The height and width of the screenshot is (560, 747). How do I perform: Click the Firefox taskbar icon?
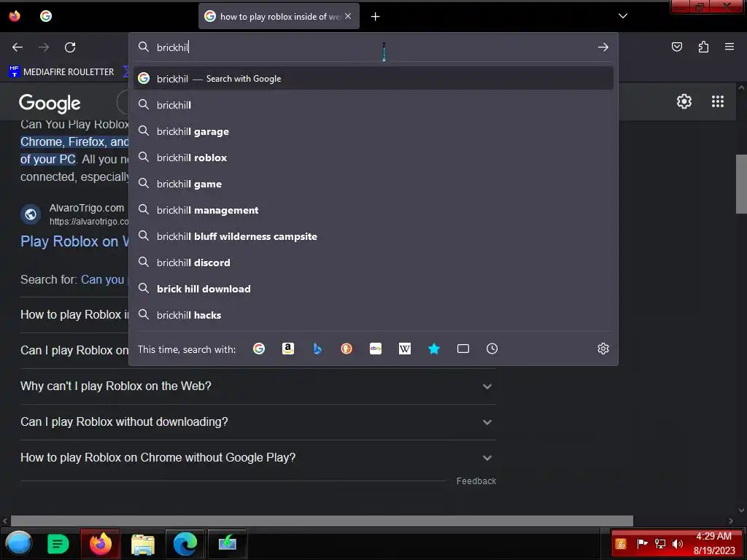[101, 543]
